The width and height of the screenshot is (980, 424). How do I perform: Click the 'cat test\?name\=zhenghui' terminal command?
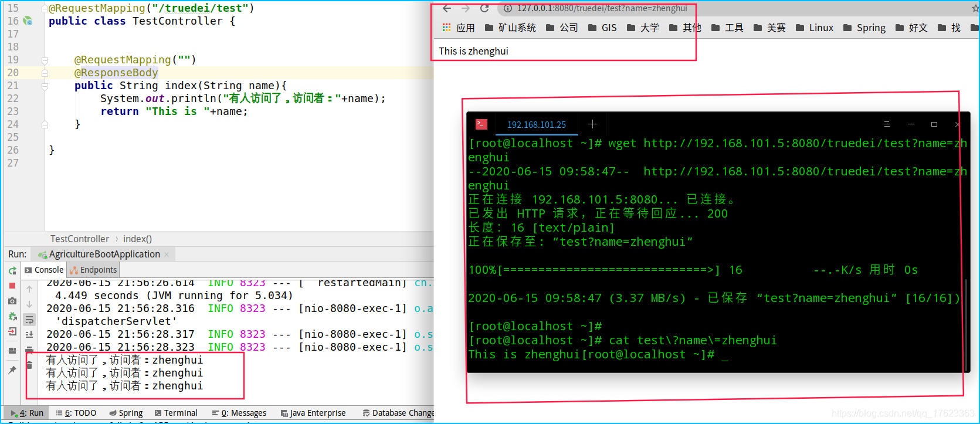click(x=692, y=340)
